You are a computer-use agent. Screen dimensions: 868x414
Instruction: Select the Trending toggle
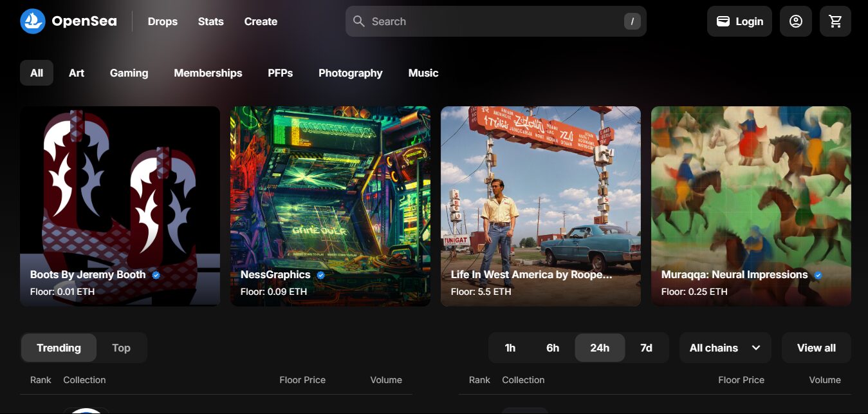point(59,348)
